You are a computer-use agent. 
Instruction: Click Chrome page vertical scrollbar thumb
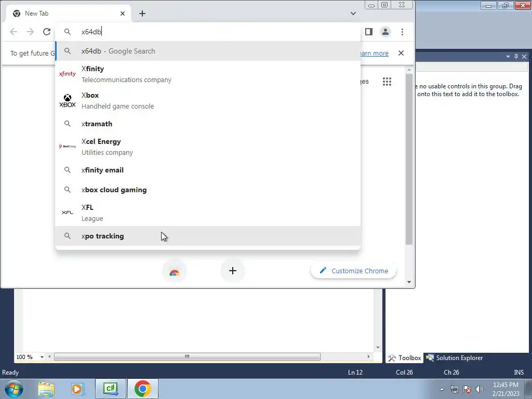coord(409,159)
